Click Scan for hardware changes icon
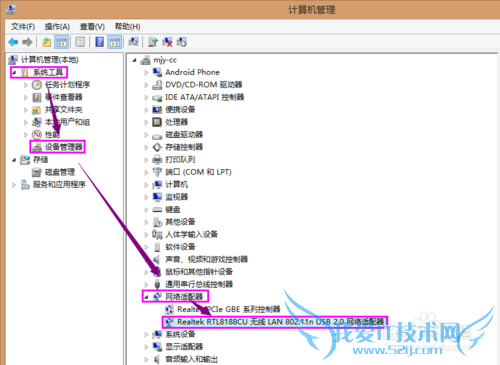The image size is (500, 365). 133,42
